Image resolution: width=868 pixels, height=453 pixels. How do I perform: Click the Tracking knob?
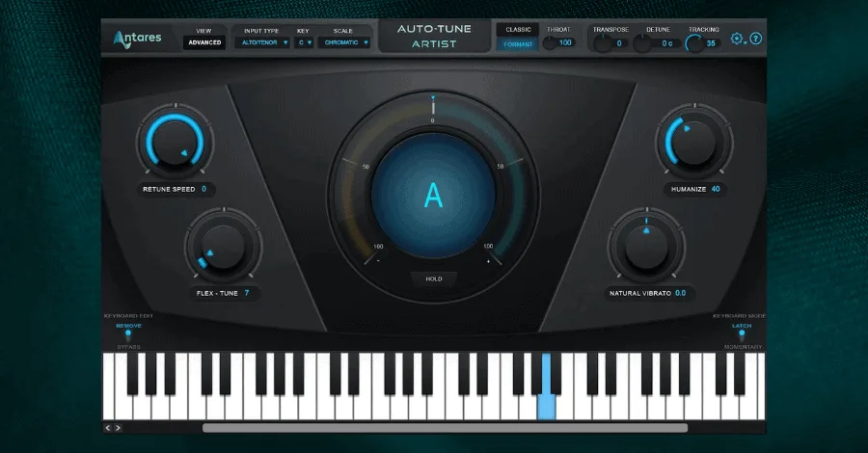click(694, 43)
